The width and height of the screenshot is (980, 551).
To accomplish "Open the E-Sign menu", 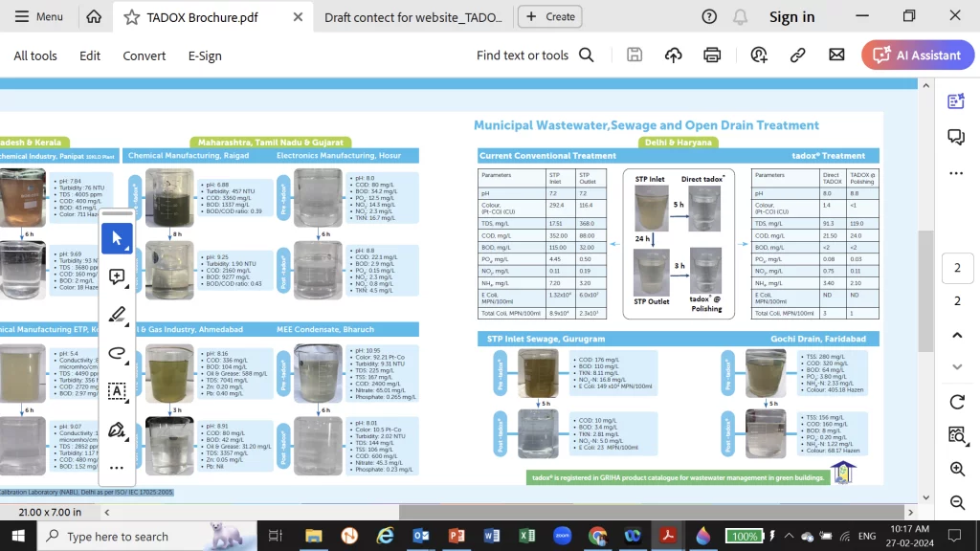I will point(205,55).
